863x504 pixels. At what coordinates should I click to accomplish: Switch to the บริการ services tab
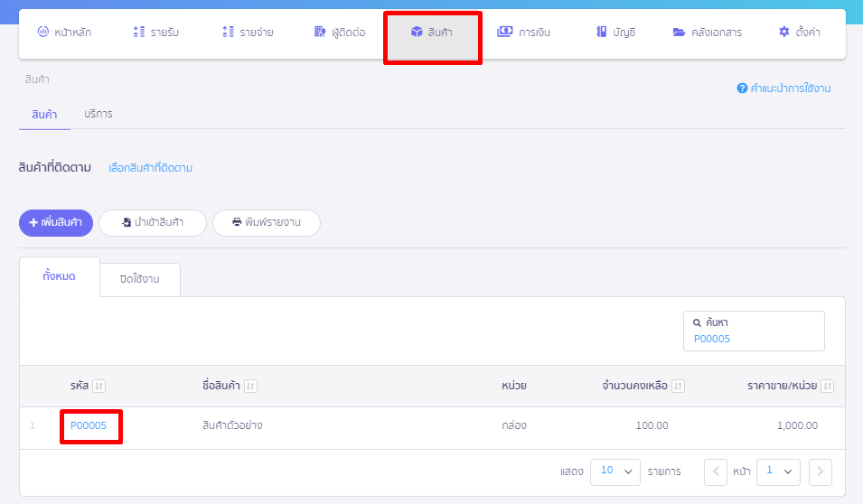pos(98,115)
